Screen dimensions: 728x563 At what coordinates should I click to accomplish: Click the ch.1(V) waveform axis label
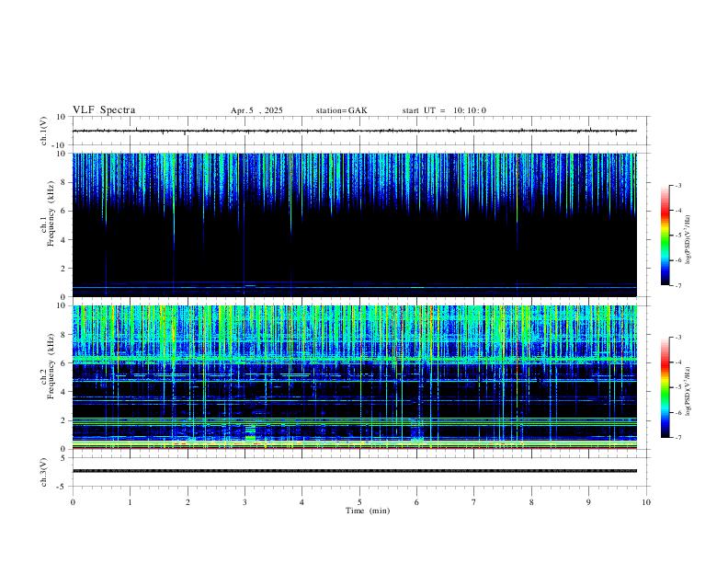[x=43, y=131]
